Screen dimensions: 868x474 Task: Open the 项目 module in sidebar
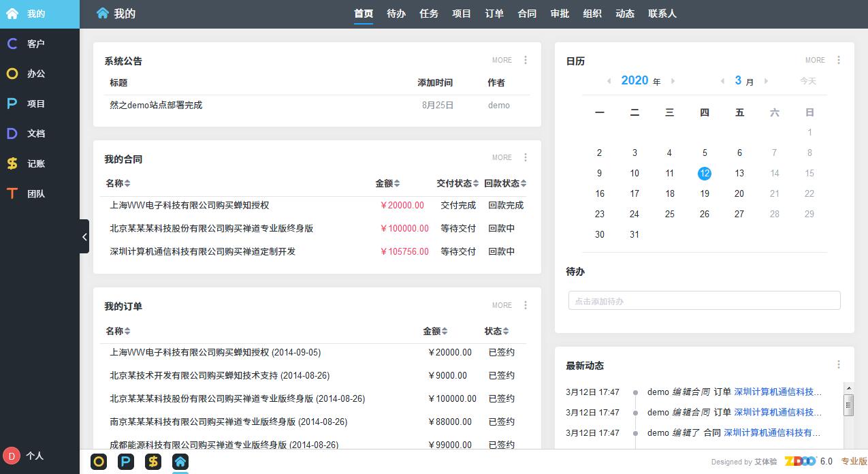(35, 104)
